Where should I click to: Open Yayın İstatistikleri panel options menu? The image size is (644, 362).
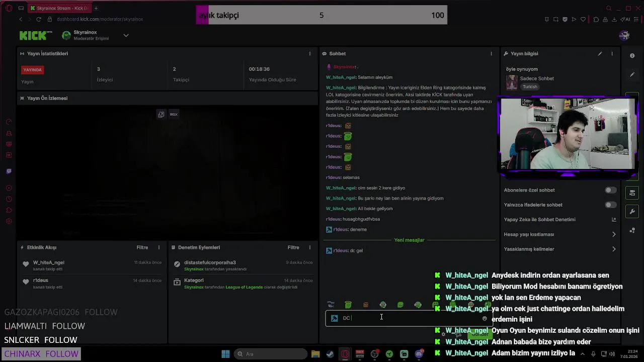coord(310,53)
